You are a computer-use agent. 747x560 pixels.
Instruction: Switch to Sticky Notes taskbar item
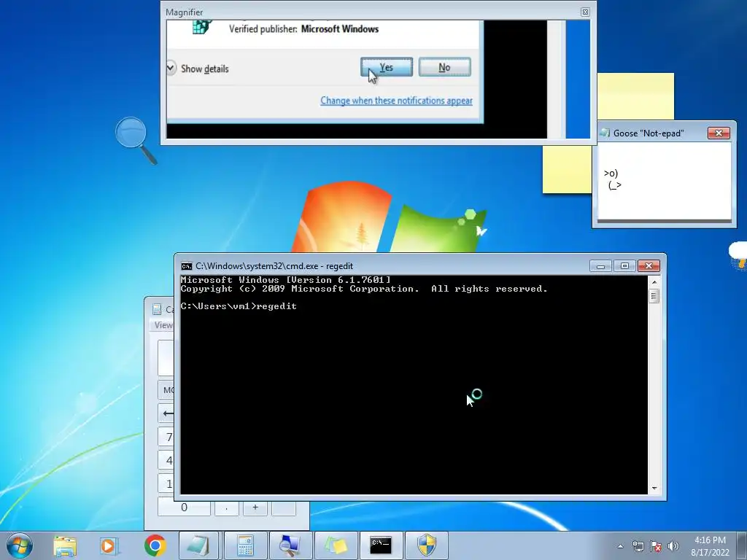tap(336, 545)
